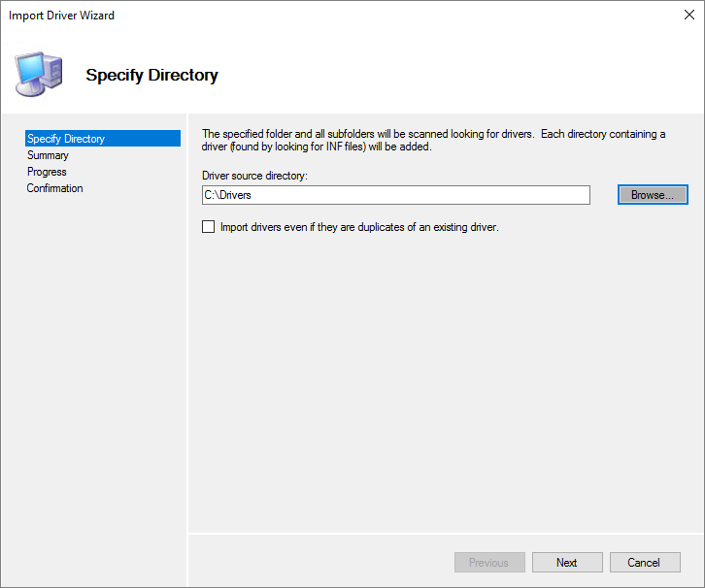
Task: Open the Progress step in sidebar
Action: 47,172
